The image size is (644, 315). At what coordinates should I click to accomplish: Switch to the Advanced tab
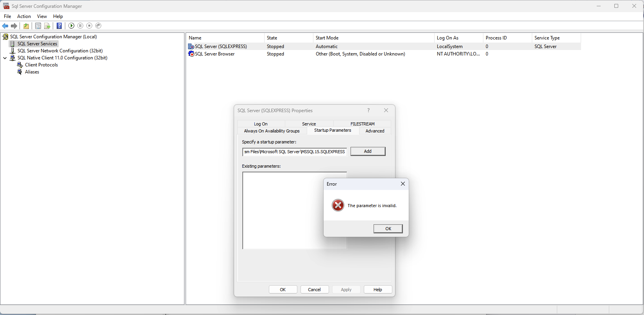click(375, 131)
